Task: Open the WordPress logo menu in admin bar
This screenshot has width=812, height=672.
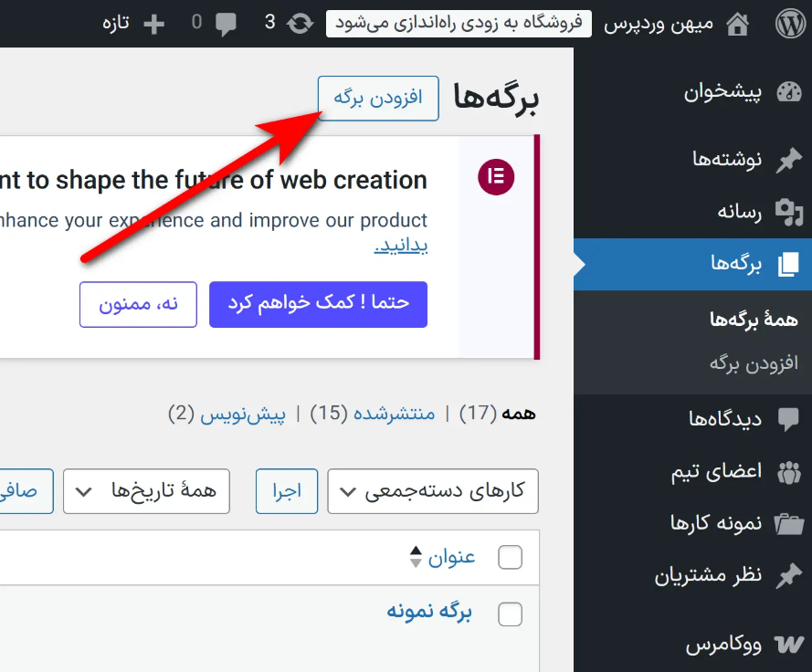Action: 788,22
